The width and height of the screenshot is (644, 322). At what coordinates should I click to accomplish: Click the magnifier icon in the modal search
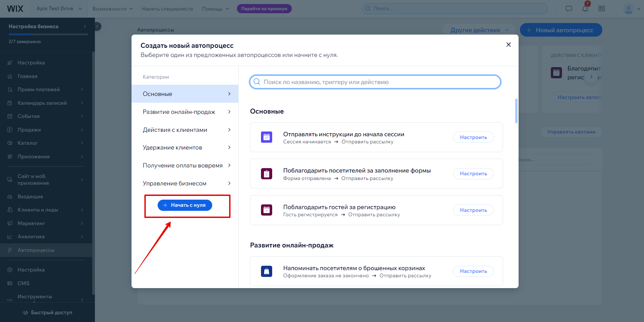(257, 82)
